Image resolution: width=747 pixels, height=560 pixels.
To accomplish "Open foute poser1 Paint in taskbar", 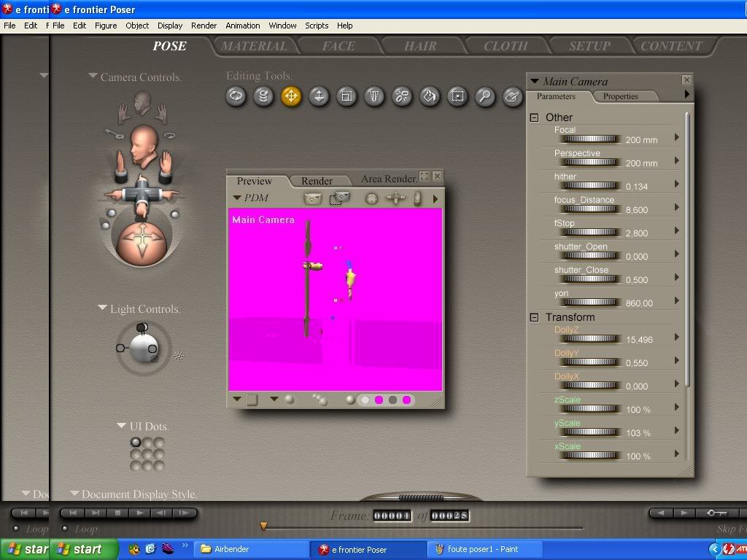I will [x=481, y=549].
